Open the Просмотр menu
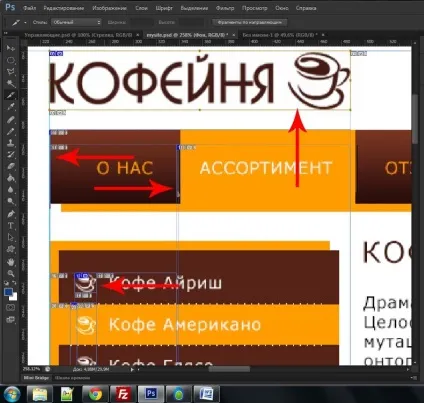 click(x=255, y=8)
